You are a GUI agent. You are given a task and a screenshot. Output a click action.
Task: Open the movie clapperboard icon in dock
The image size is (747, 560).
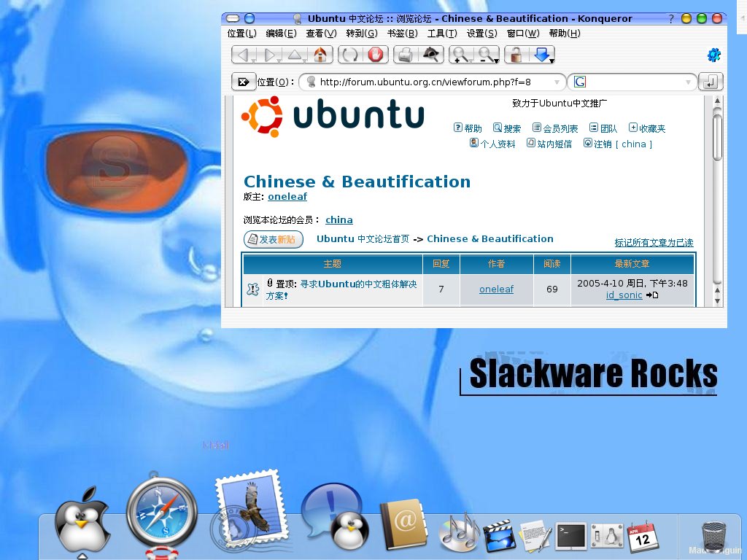pos(500,536)
